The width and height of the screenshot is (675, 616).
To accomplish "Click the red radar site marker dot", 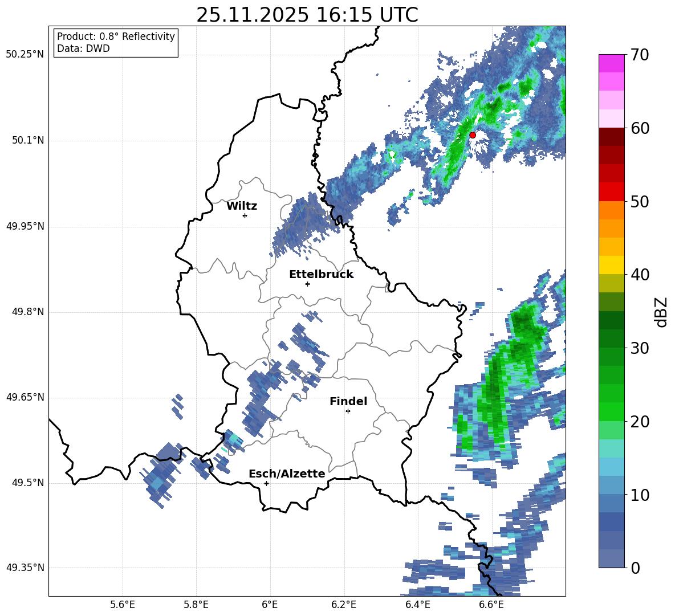I will coord(473,135).
